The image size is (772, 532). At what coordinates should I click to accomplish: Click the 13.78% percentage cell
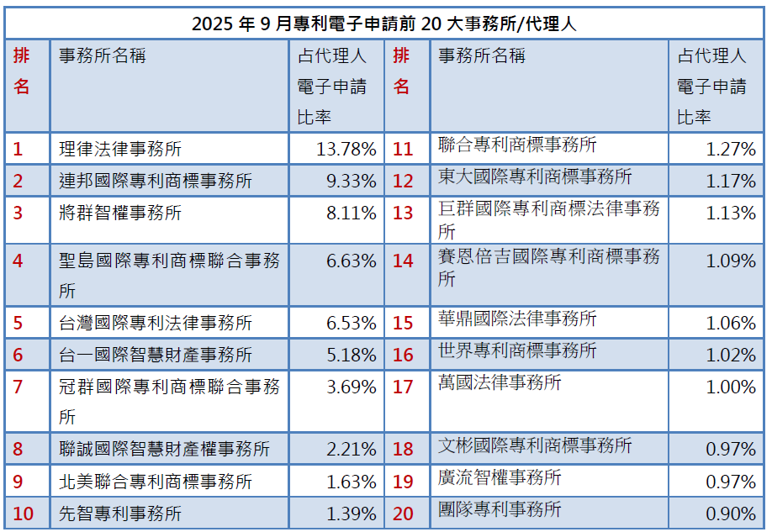tap(346, 150)
